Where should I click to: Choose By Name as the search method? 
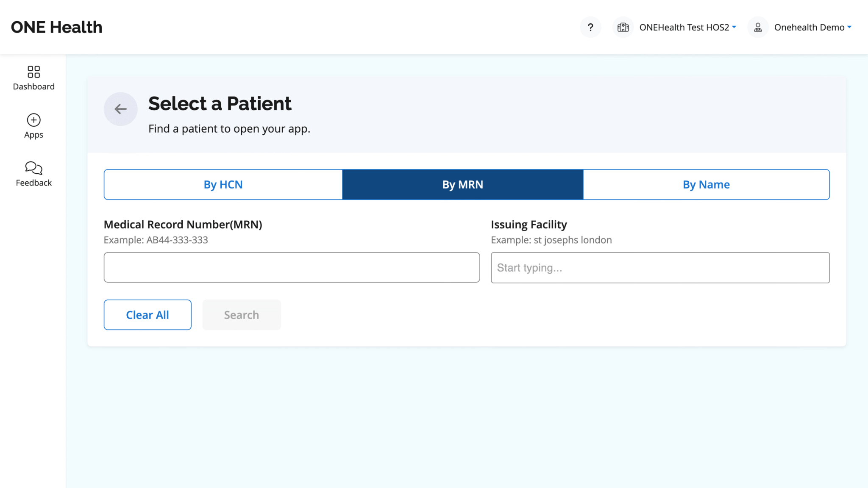706,184
